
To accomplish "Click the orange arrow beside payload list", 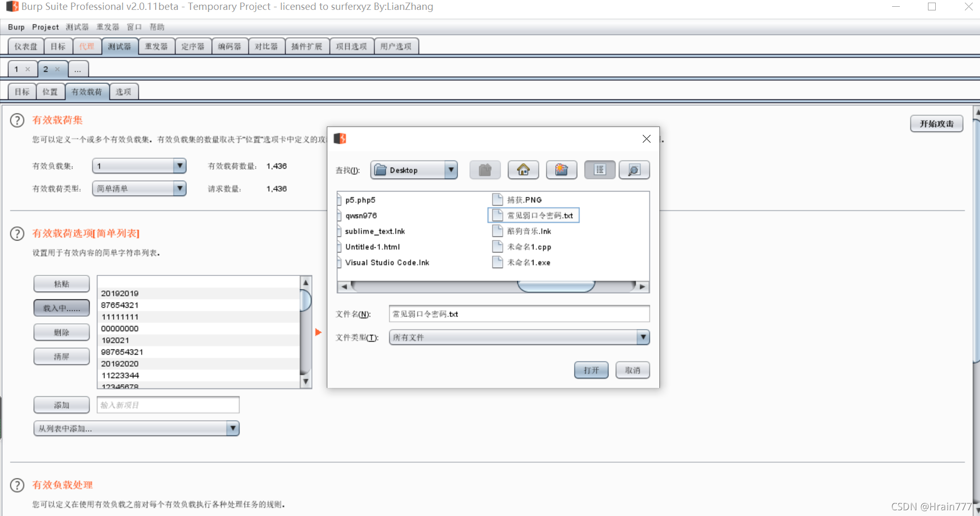I will coord(319,332).
